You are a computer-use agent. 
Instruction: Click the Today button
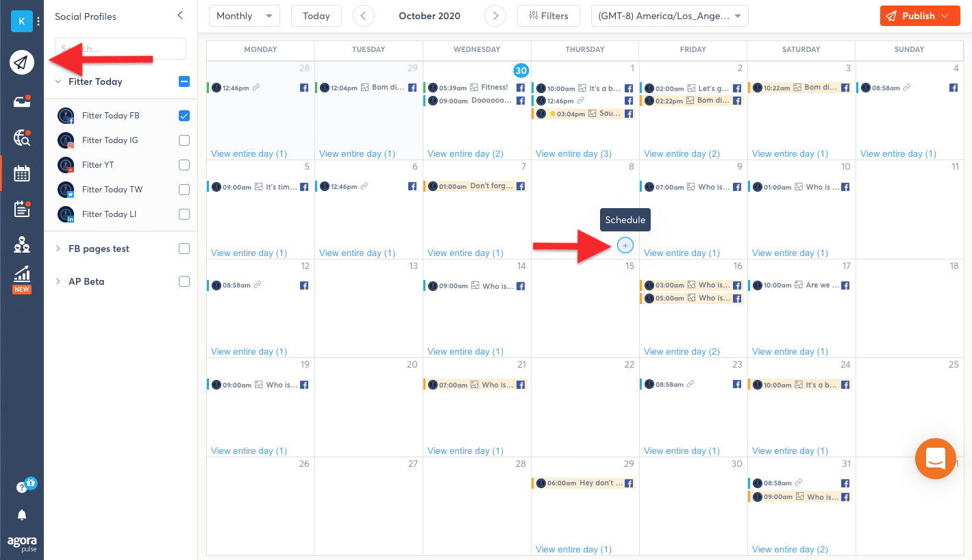[316, 16]
